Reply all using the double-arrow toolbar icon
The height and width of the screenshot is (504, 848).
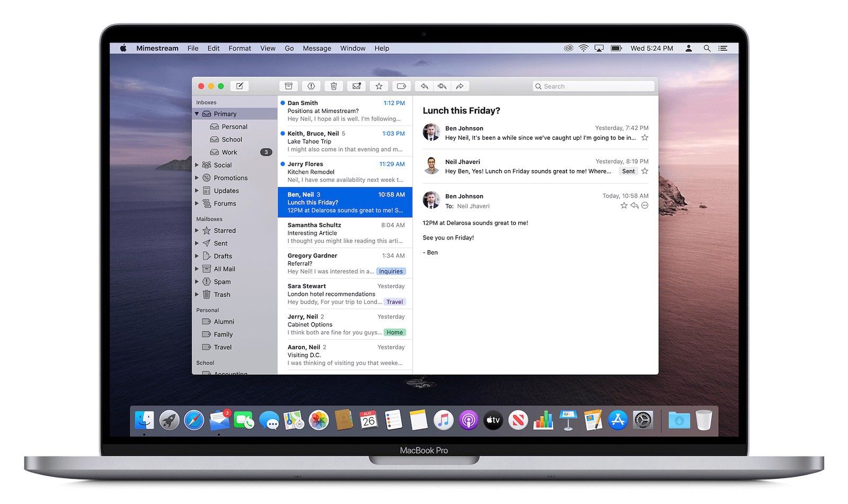tap(442, 86)
